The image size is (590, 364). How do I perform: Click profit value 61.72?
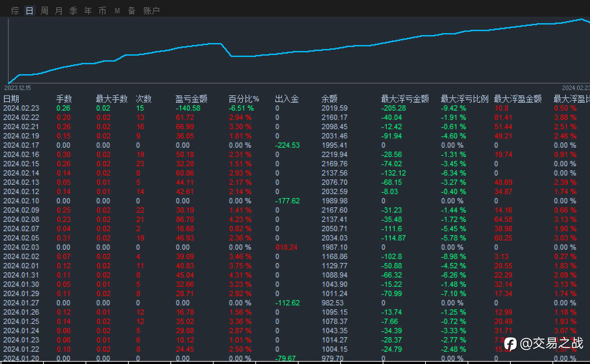tap(185, 118)
